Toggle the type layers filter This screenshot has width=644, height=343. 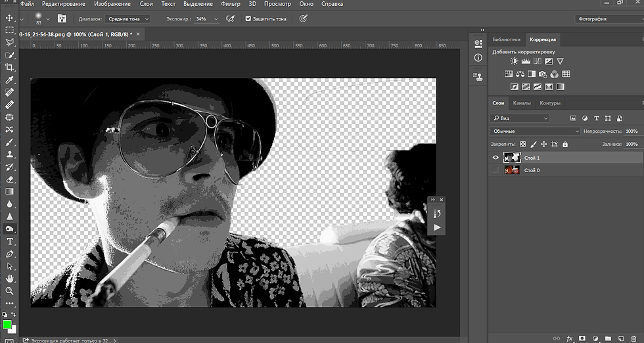tap(597, 118)
